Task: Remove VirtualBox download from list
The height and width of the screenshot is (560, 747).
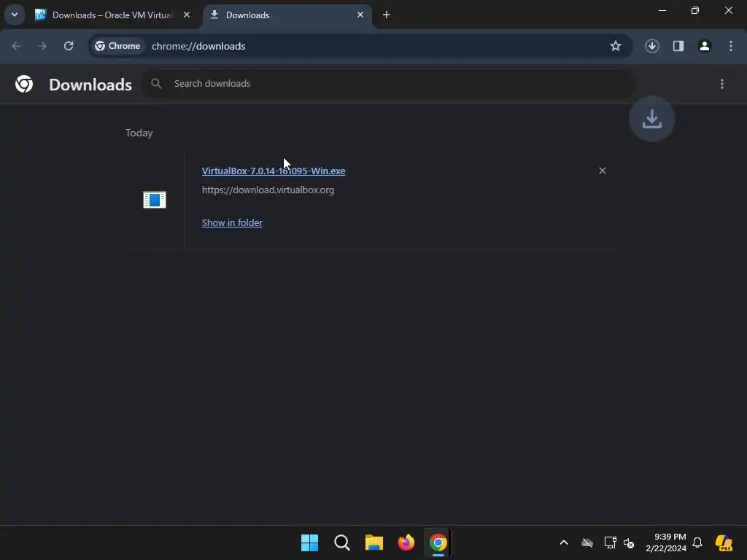Action: tap(603, 171)
